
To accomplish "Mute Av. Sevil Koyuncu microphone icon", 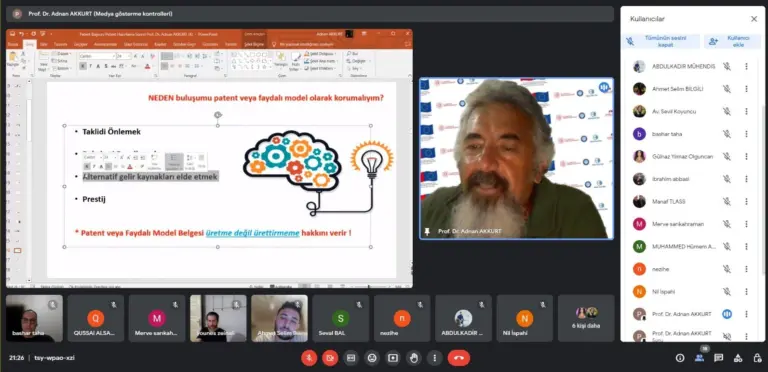I will 727,112.
